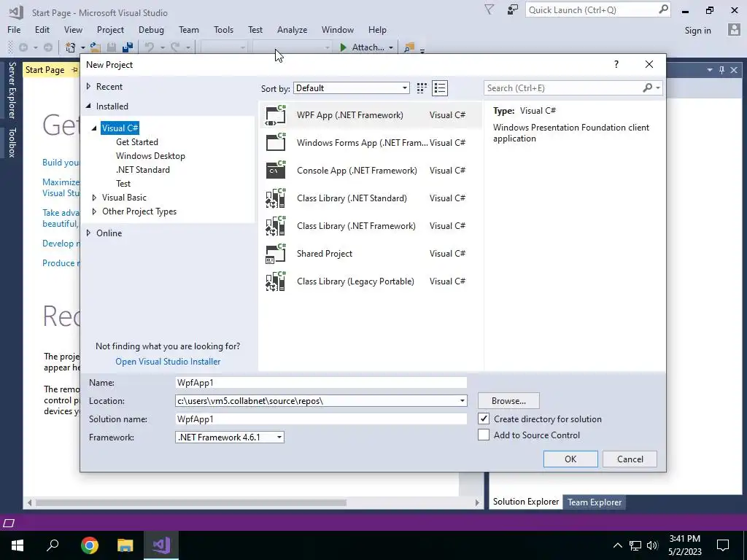
Task: Select the Windows Forms App template icon
Action: coord(275,143)
